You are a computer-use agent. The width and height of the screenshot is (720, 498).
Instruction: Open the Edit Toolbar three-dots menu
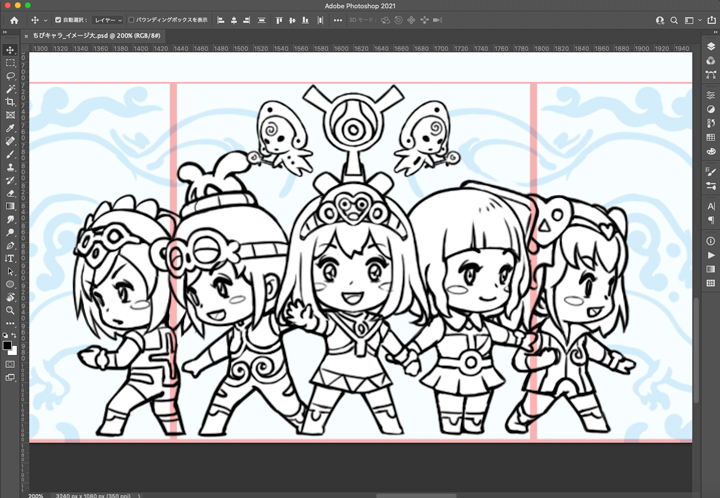(10, 323)
